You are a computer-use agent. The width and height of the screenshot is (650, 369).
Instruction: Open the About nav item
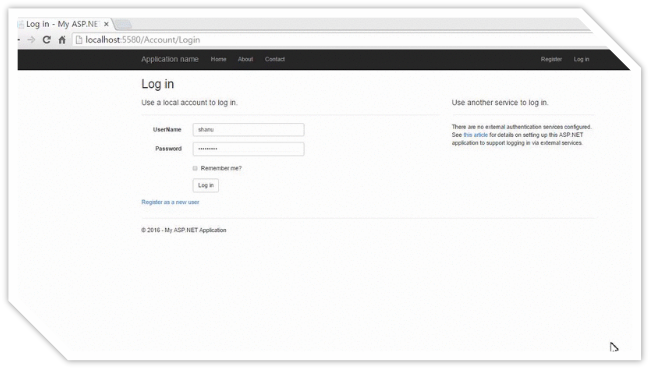[245, 59]
